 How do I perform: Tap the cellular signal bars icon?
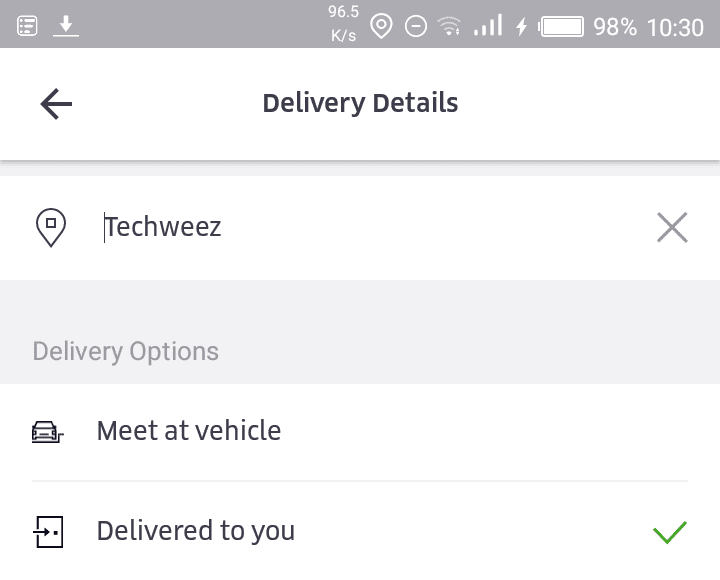488,25
